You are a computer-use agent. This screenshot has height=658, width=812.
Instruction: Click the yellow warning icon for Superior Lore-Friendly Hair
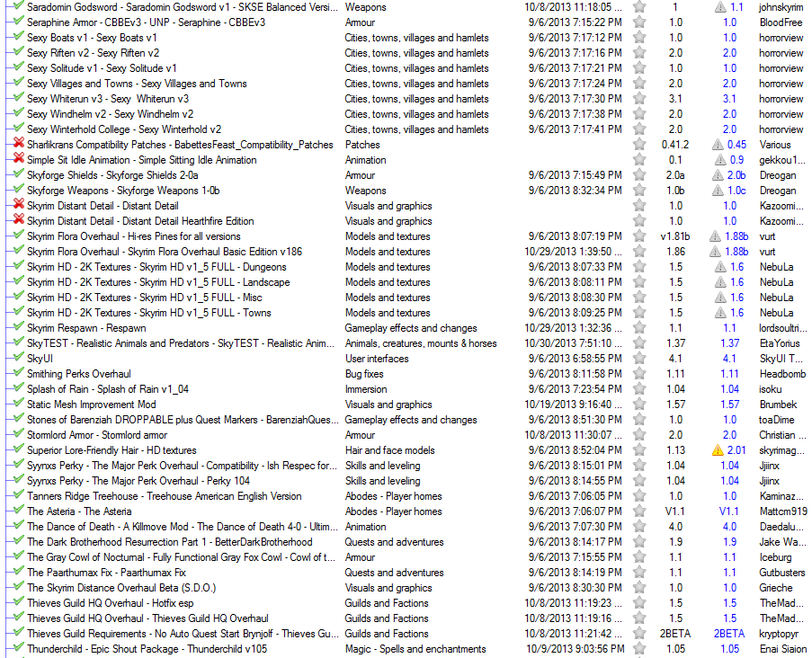718,450
